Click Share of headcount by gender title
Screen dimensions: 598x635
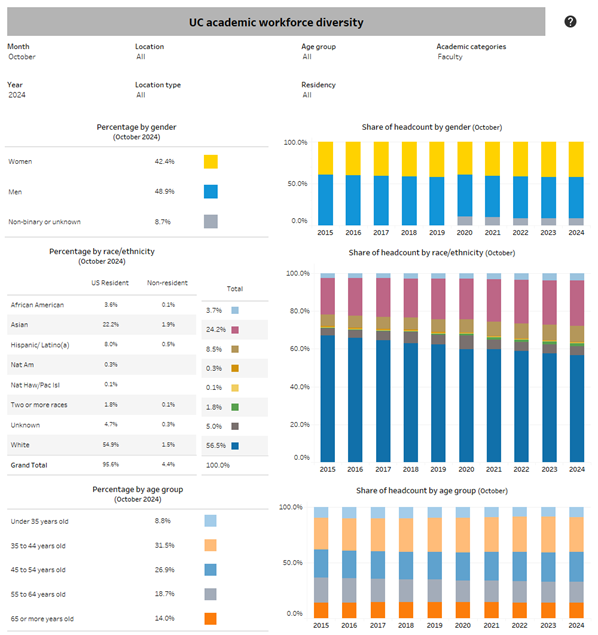pos(432,127)
